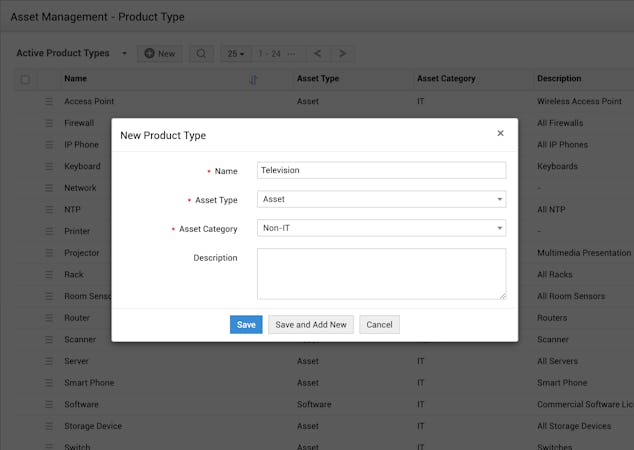The image size is (634, 450).
Task: Click the Asset Type column header
Action: 318,79
